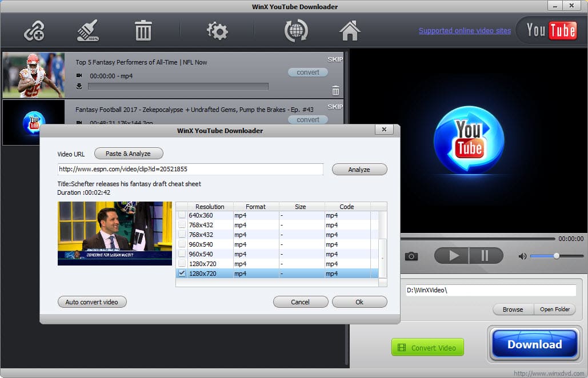Screen dimensions: 588x378
Task: Click the Clear completed tasks brush icon
Action: (88, 30)
